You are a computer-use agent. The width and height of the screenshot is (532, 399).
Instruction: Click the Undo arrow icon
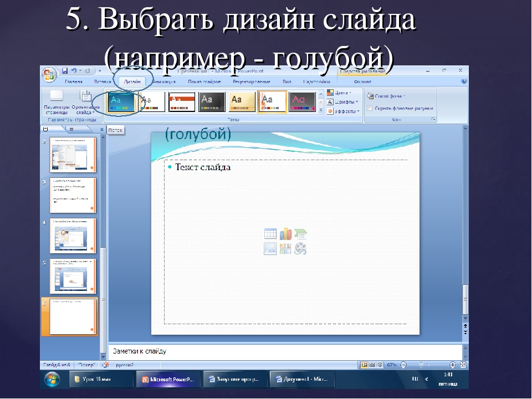click(74, 71)
